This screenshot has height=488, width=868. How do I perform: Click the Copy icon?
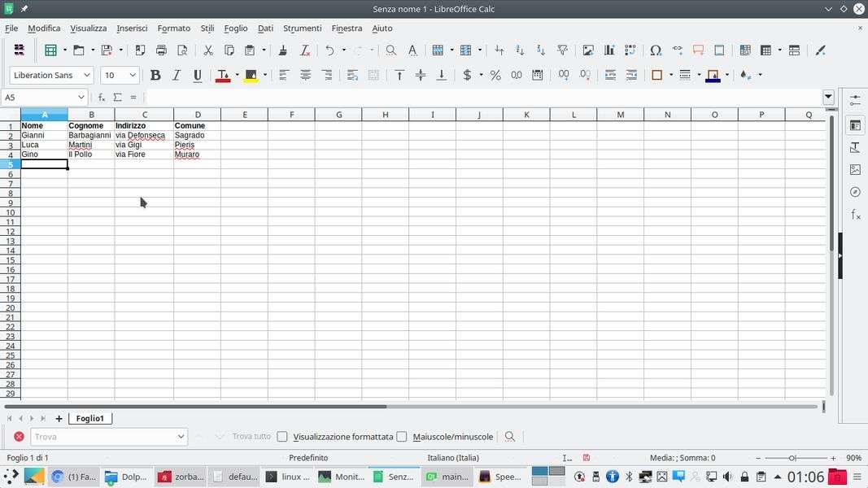[x=229, y=50]
